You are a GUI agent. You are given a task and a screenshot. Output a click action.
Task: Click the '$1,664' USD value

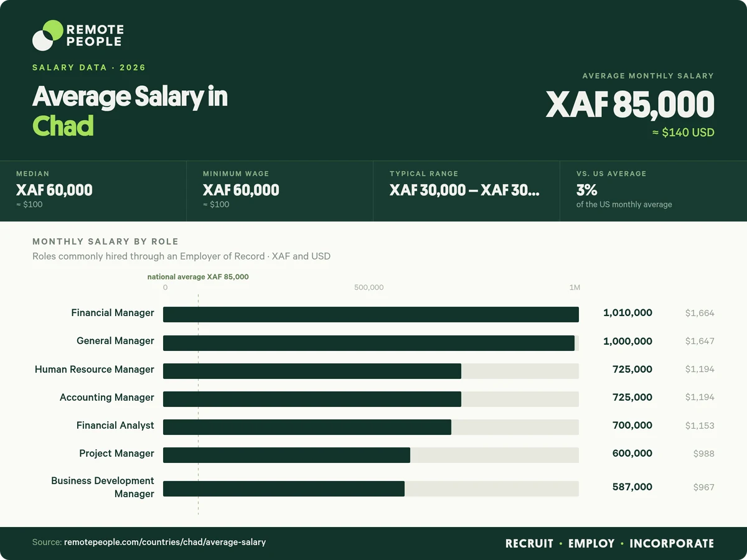tap(700, 313)
